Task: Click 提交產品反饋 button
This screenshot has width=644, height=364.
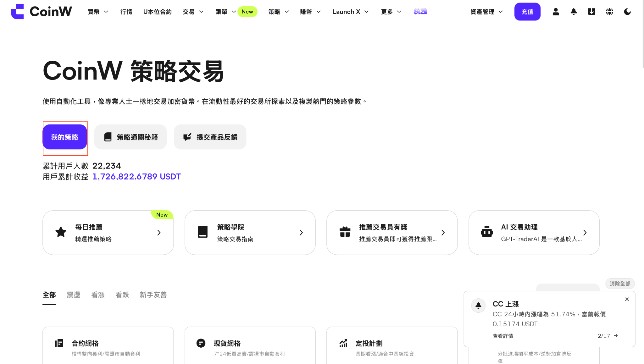Action: [x=210, y=137]
